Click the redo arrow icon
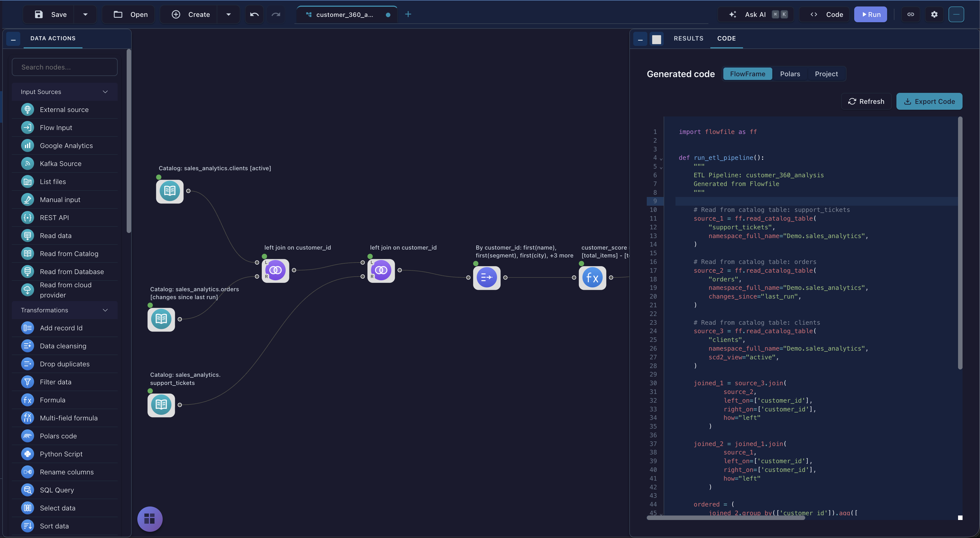This screenshot has height=538, width=980. coord(276,14)
